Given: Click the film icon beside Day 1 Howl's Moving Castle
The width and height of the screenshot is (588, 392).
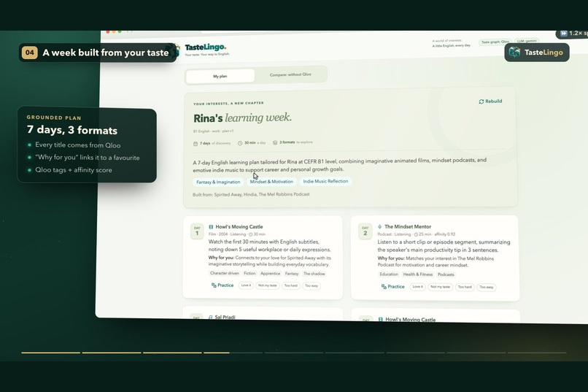Looking at the screenshot, I should 211,227.
